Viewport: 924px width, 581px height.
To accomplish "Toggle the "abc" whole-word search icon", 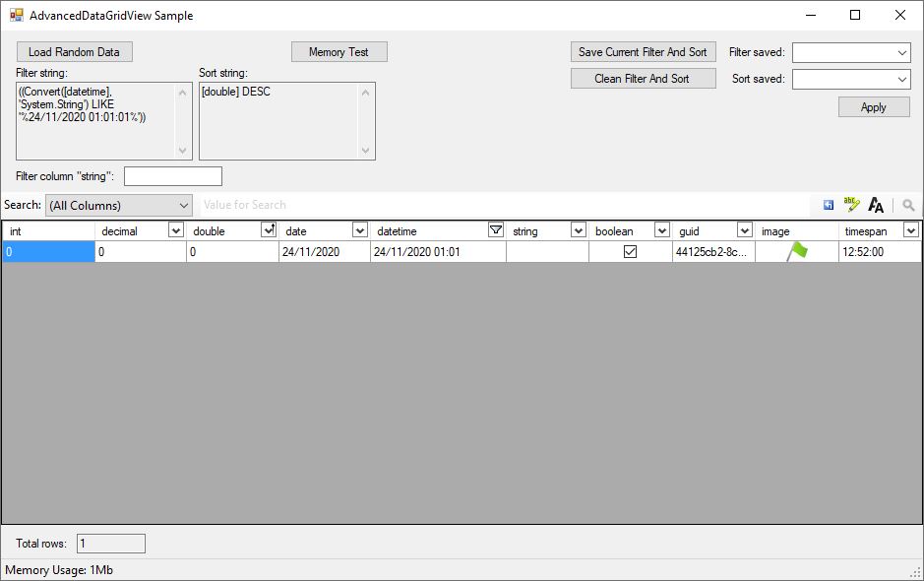I will (x=850, y=205).
